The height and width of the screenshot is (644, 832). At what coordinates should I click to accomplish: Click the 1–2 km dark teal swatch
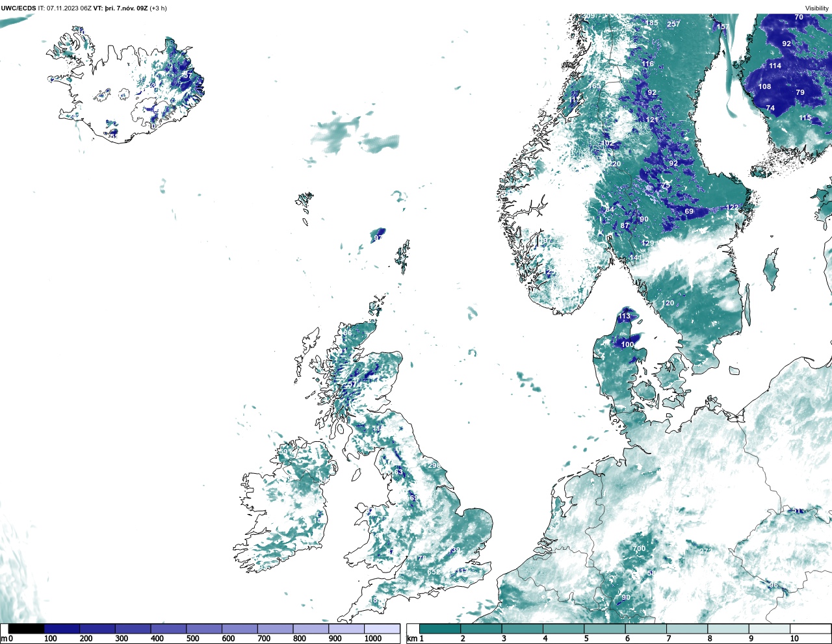[440, 628]
